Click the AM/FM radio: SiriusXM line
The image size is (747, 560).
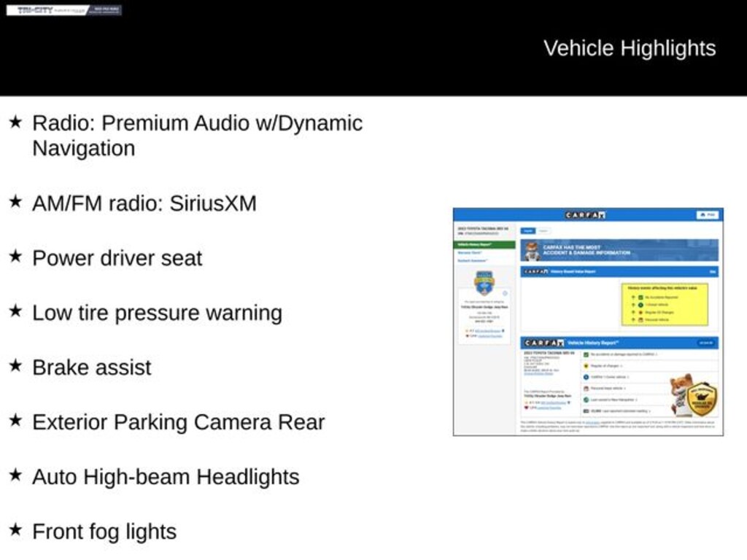[x=144, y=203]
